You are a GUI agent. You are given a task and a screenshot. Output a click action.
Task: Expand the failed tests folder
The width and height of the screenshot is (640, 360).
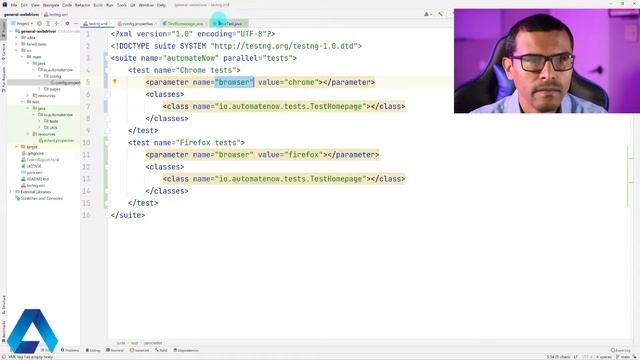click(x=17, y=44)
